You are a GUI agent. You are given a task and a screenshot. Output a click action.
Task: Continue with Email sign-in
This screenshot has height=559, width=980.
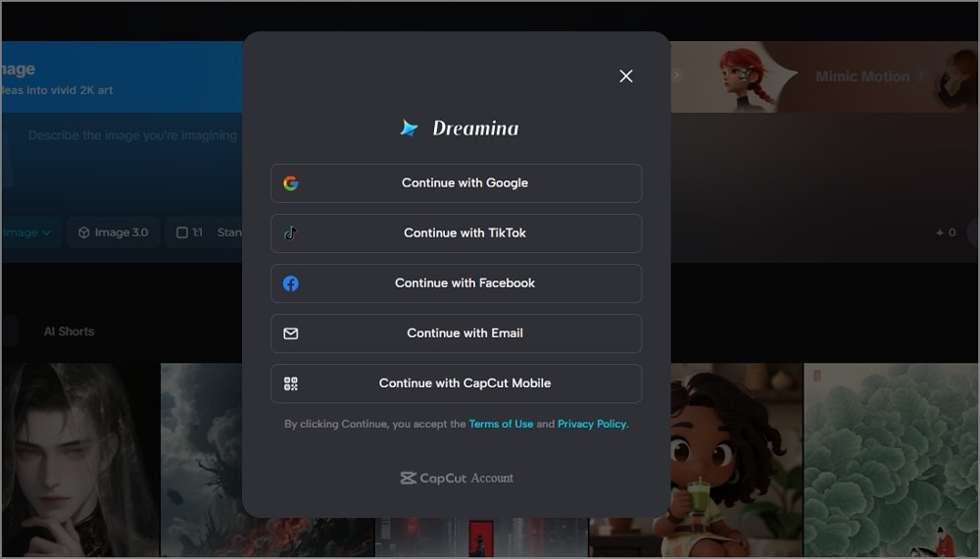[457, 333]
